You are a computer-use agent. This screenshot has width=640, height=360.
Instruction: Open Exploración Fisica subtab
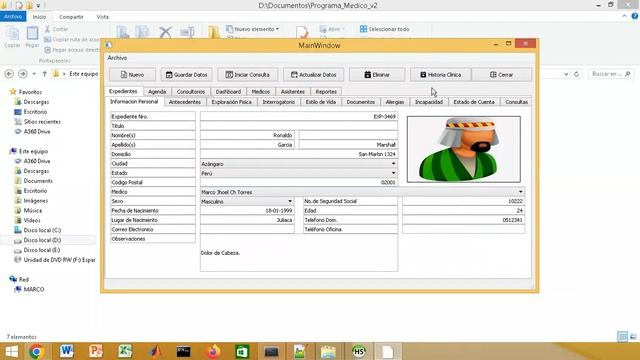coord(231,102)
